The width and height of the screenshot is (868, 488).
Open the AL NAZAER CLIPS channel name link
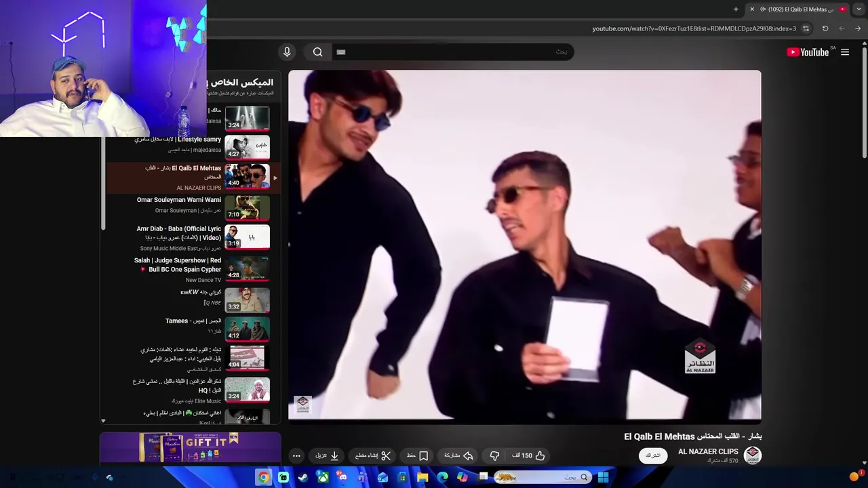708,451
